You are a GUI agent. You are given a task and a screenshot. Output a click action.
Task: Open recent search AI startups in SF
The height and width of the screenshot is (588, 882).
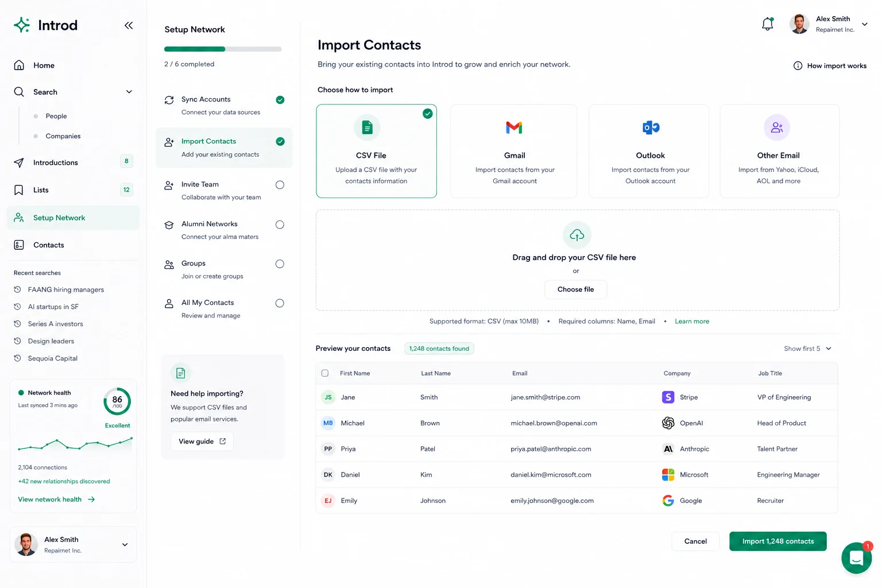tap(53, 307)
